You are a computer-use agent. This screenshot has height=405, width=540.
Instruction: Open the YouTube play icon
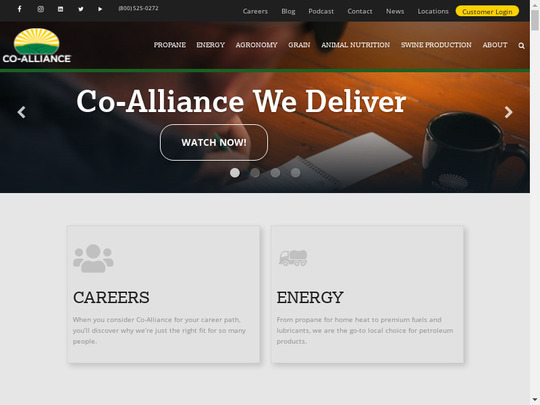(100, 9)
